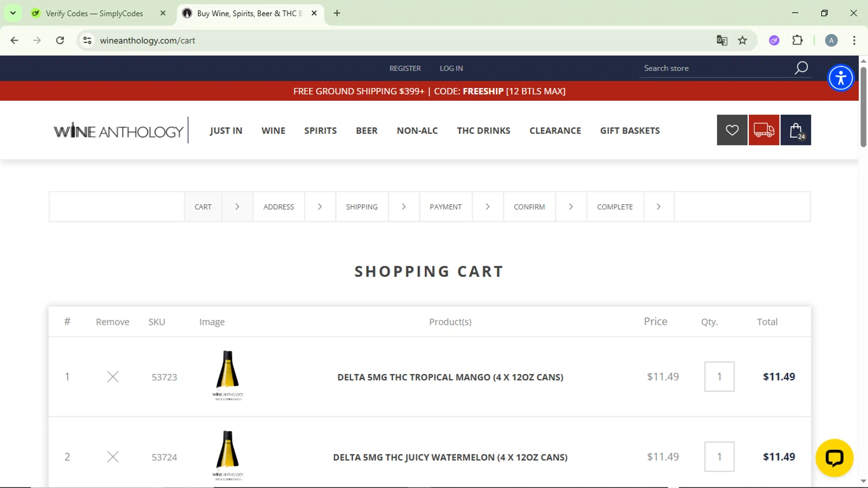Open the BEER menu
This screenshot has height=488, width=868.
click(x=367, y=131)
